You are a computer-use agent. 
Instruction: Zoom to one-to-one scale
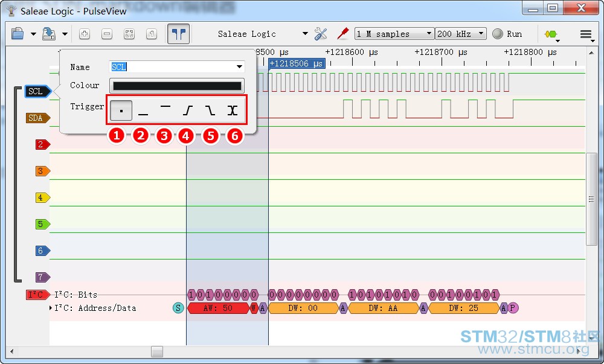tap(152, 34)
